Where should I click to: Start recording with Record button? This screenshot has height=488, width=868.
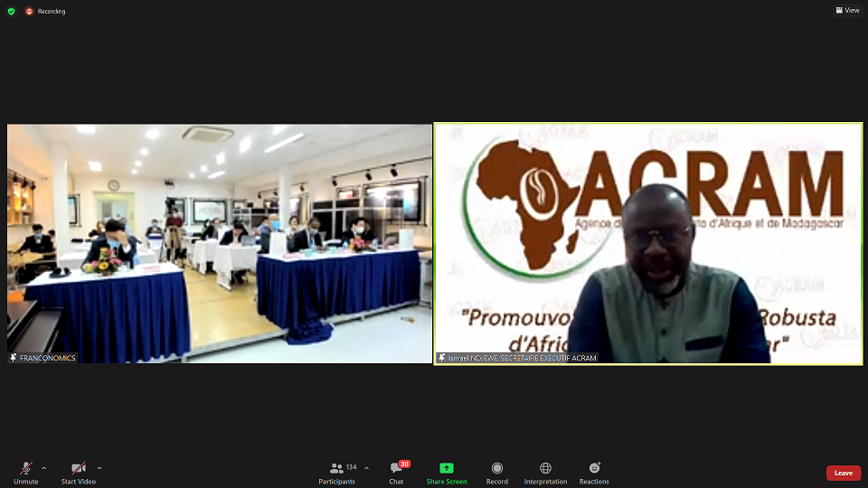coord(497,473)
